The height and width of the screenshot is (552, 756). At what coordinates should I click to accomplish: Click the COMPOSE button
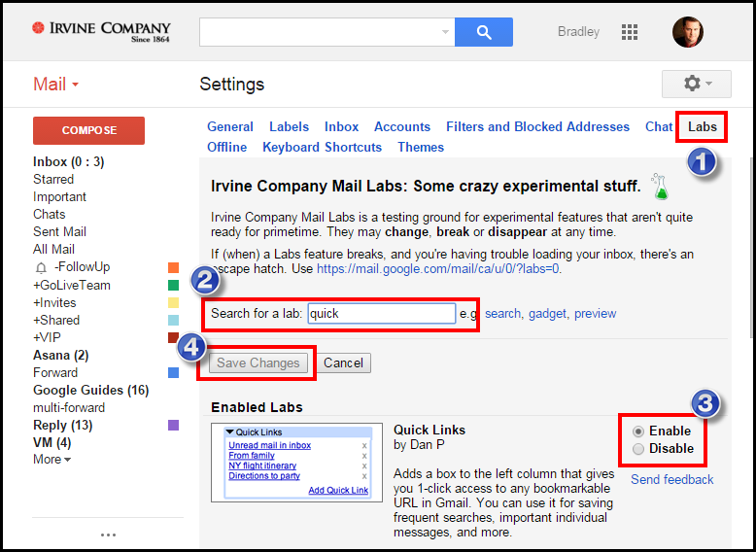[88, 130]
